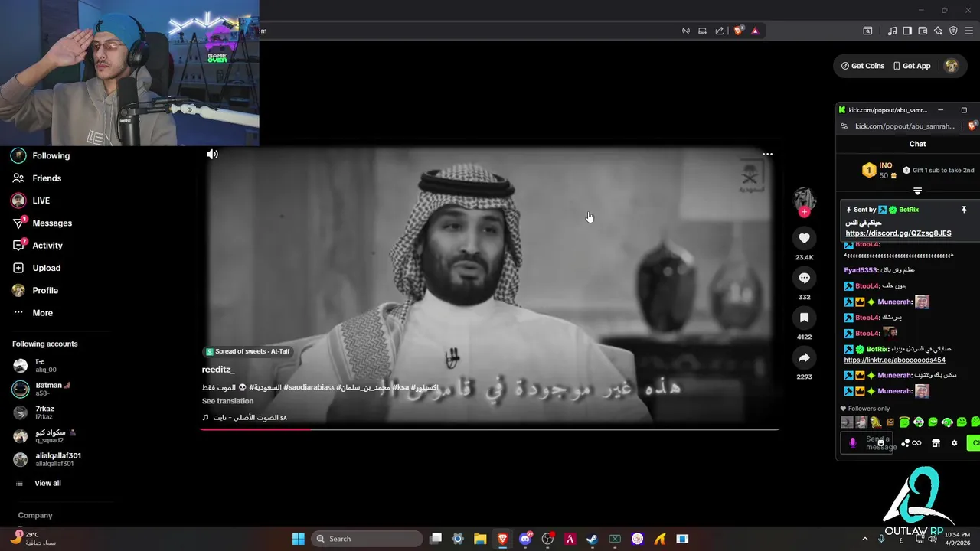Image resolution: width=980 pixels, height=551 pixels.
Task: Open Brave Shields lion icon
Action: [x=738, y=31]
